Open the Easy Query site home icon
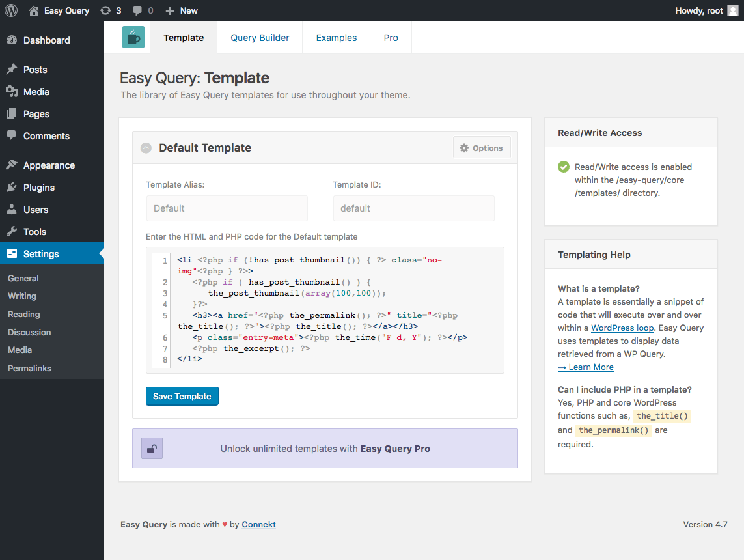This screenshot has width=744, height=560. [34, 10]
